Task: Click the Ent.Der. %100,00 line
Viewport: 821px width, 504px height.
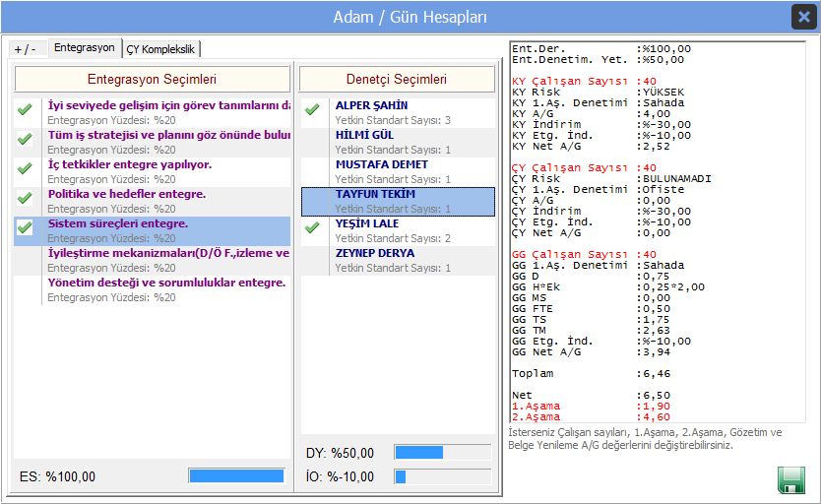Action: pos(601,48)
